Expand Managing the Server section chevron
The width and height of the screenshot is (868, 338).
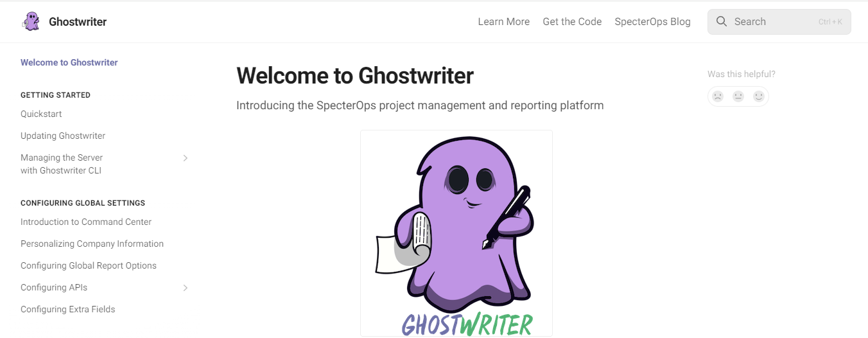(x=185, y=158)
